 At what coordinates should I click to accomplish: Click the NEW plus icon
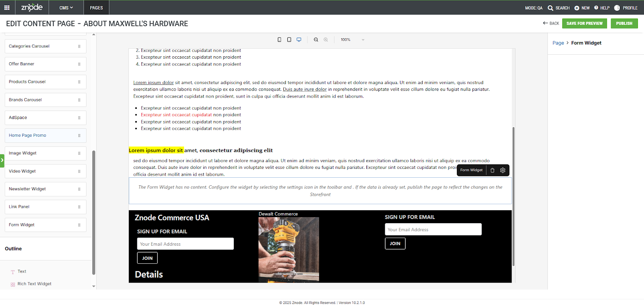click(577, 8)
